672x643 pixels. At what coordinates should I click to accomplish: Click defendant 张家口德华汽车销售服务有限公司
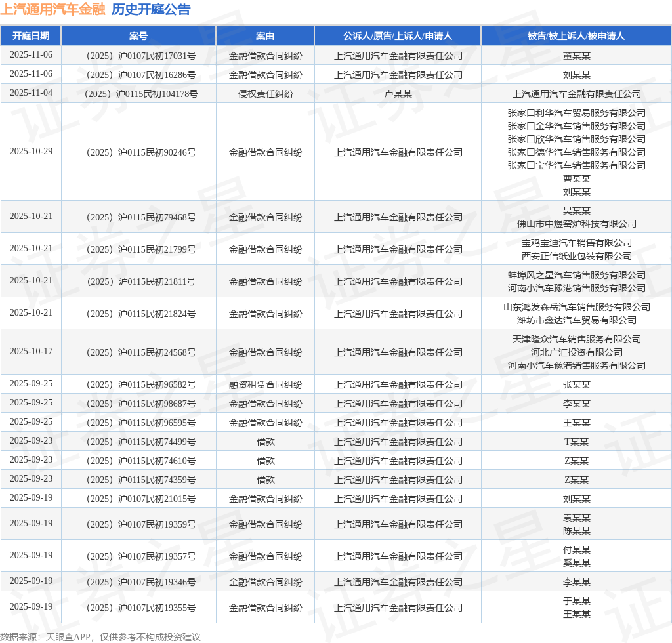(576, 152)
